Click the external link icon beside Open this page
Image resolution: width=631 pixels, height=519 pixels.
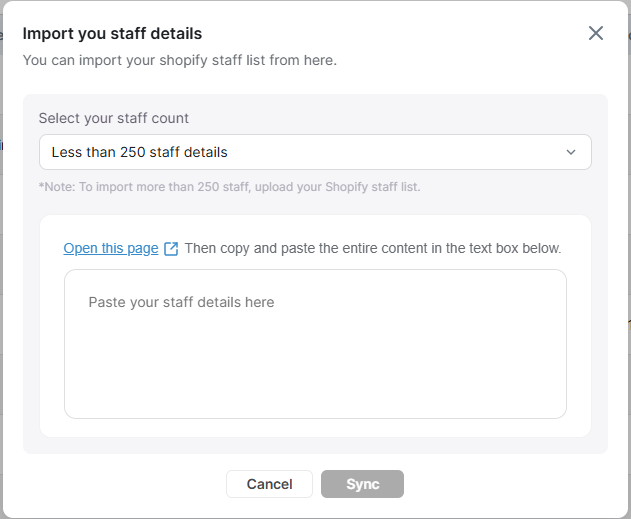[171, 249]
